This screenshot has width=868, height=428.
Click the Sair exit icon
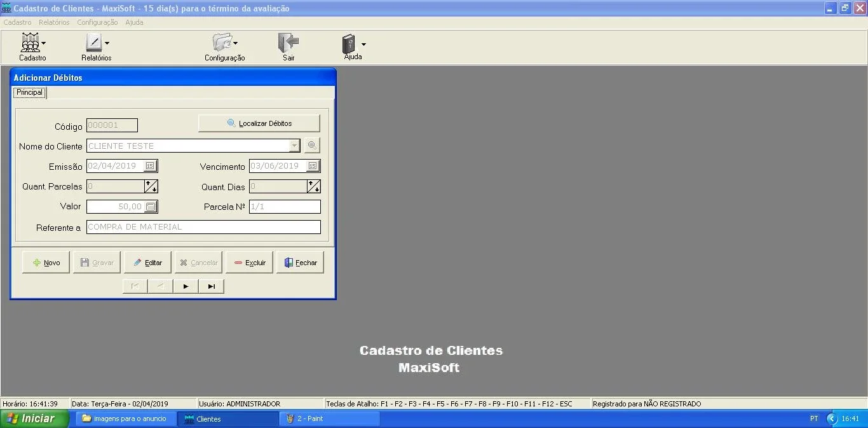point(288,43)
